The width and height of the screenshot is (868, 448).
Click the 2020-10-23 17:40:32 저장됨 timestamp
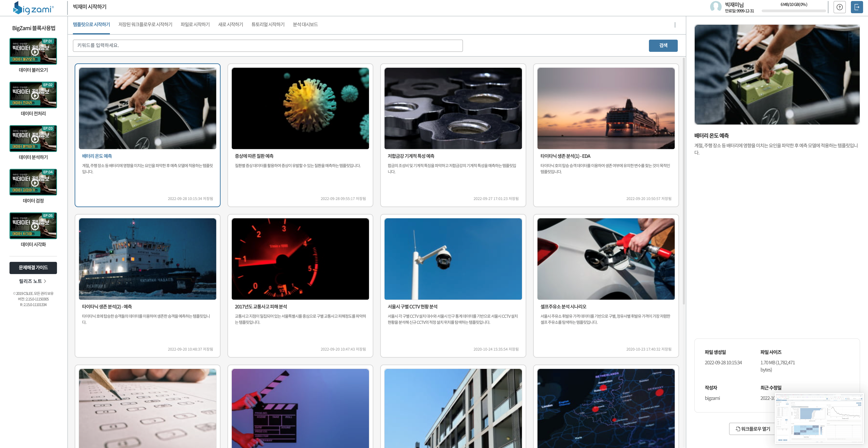tap(649, 349)
